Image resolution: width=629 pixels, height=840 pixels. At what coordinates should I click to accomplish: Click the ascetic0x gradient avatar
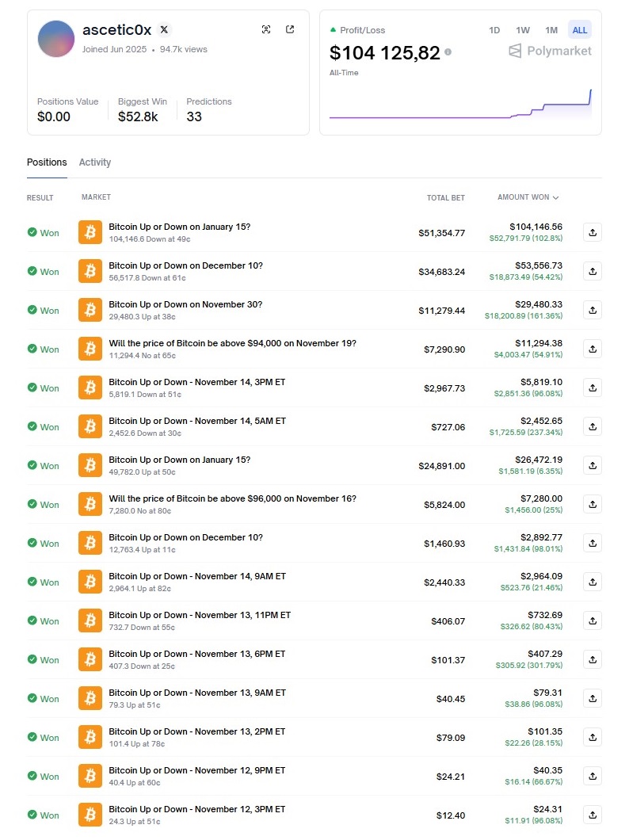(56, 39)
